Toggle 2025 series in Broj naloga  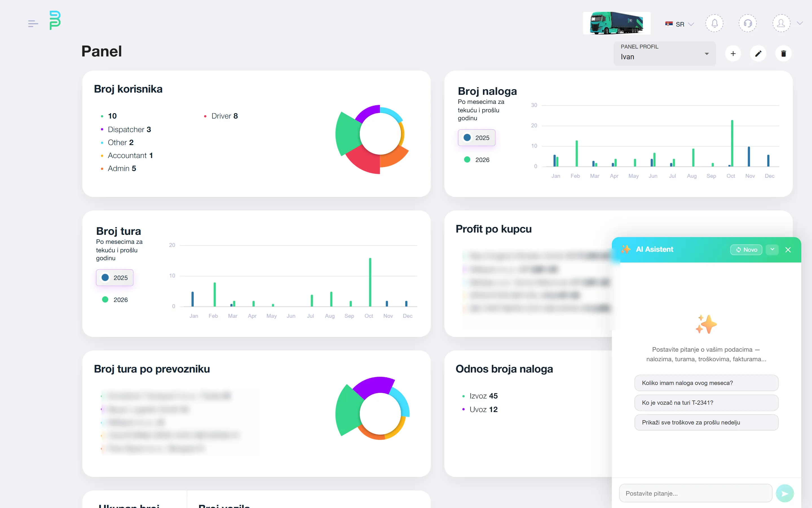tap(476, 138)
